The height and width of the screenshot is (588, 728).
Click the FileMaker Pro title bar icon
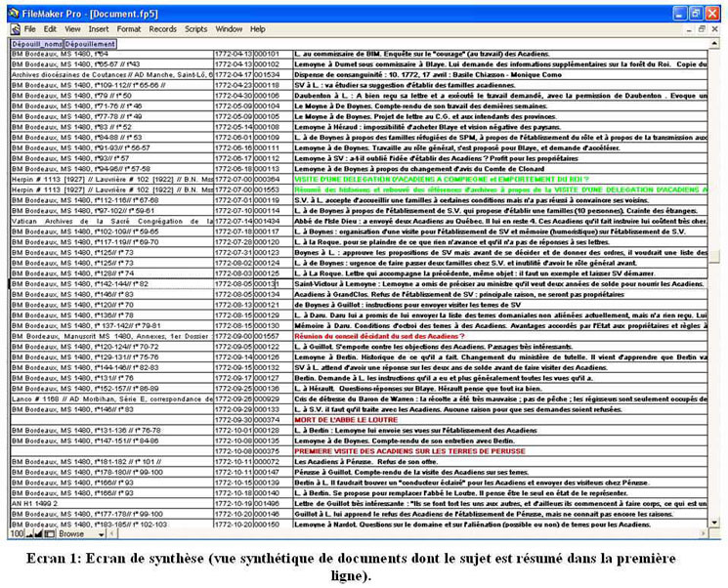[14, 14]
